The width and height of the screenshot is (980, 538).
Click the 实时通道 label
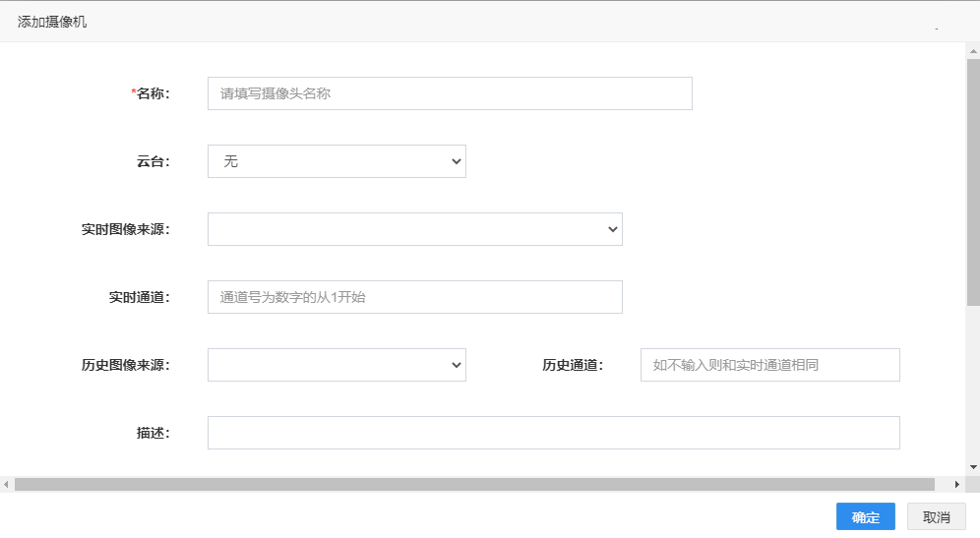pyautogui.click(x=140, y=297)
